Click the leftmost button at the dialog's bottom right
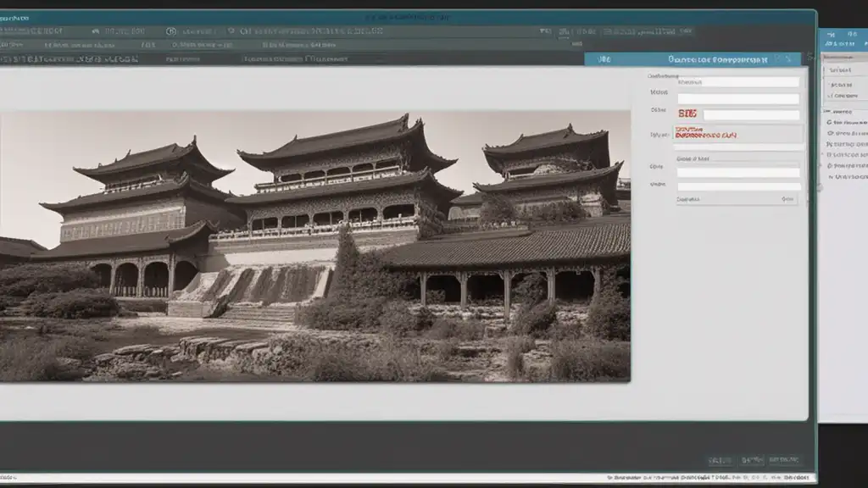This screenshot has width=868, height=488. tap(721, 460)
